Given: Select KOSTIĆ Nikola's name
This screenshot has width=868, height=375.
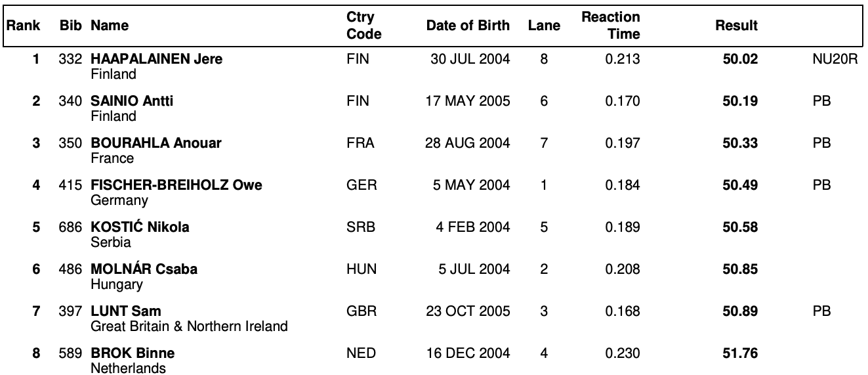Looking at the screenshot, I should point(140,227).
